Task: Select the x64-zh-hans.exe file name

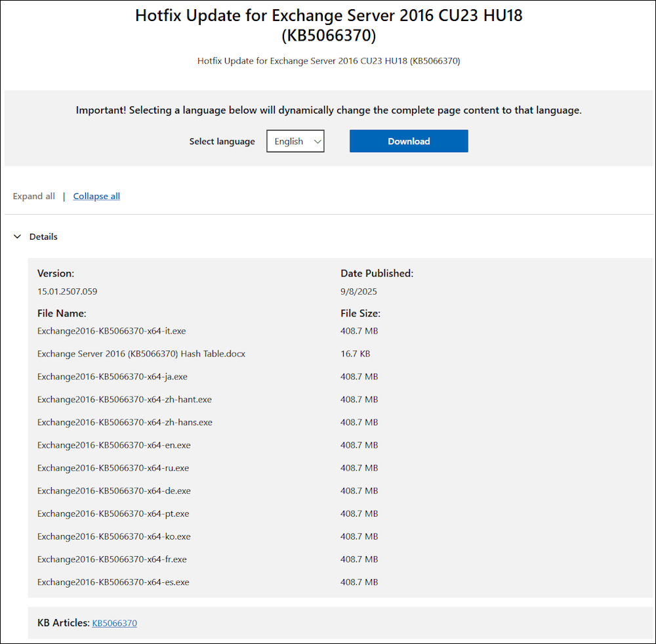Action: click(125, 422)
